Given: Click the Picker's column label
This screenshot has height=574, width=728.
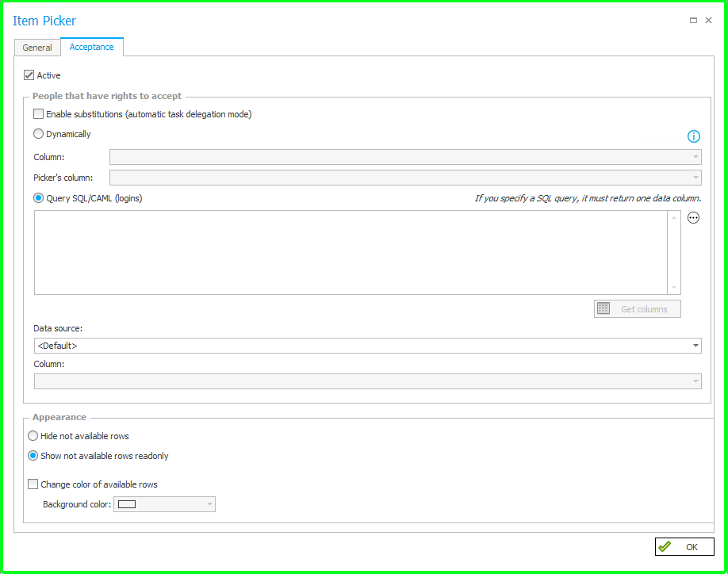Looking at the screenshot, I should 63,178.
